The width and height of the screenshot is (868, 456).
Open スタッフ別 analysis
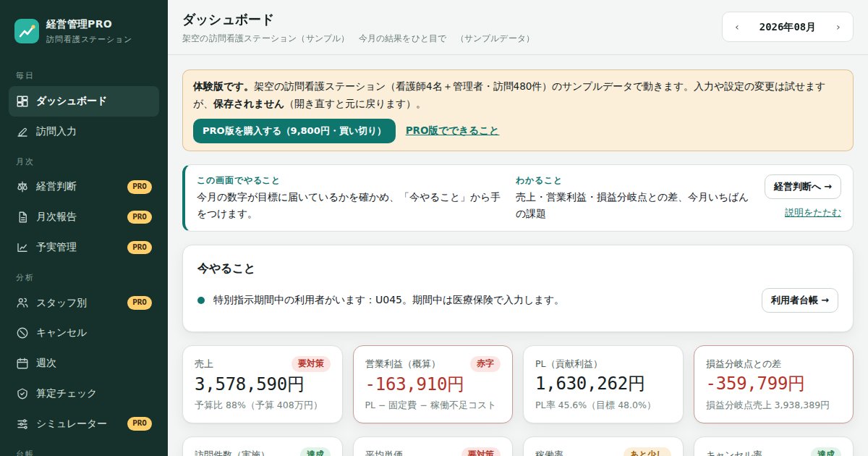click(84, 303)
